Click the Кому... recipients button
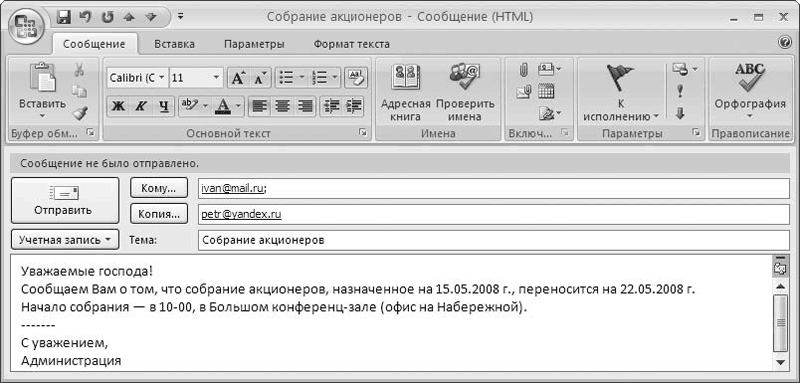This screenshot has width=800, height=383. click(159, 188)
